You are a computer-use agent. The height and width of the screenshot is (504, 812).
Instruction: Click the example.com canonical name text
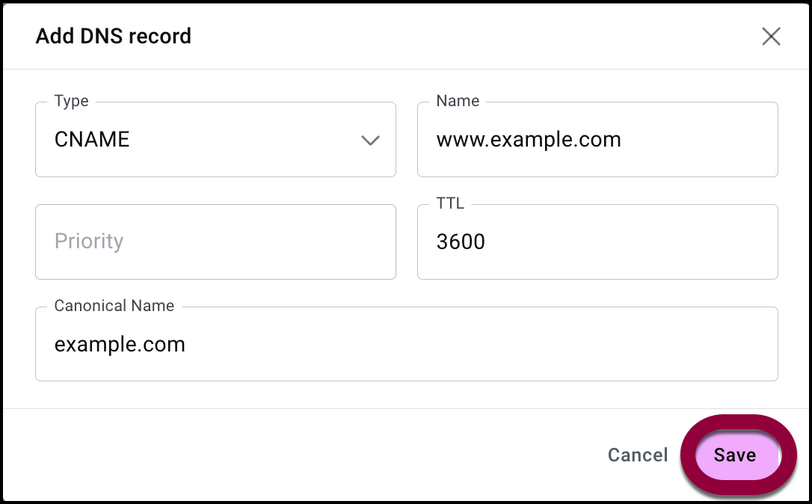click(120, 344)
